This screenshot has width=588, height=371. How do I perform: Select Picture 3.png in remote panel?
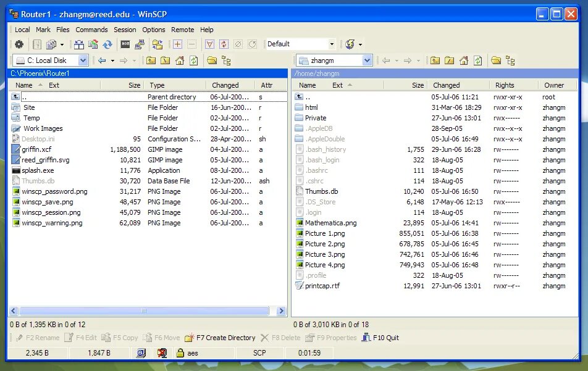pyautogui.click(x=325, y=254)
